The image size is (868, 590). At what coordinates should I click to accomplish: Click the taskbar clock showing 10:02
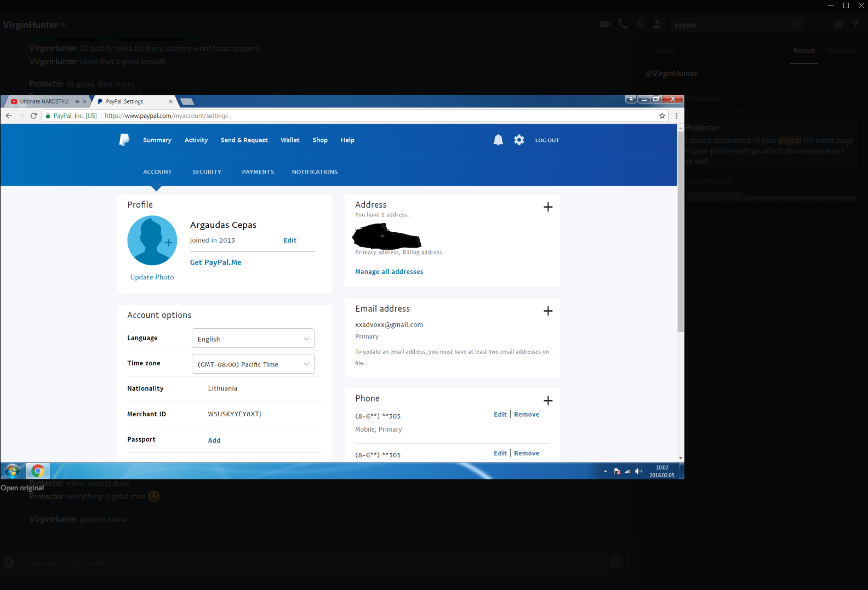click(662, 471)
